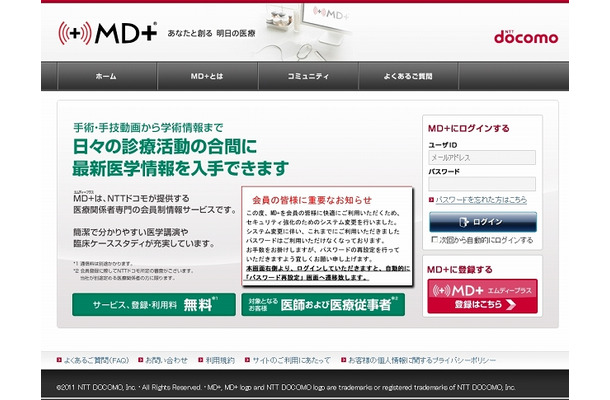The width and height of the screenshot is (610, 400).
Task: Click the green サービス、登録・利用料 無料 banner
Action: pyautogui.click(x=154, y=305)
